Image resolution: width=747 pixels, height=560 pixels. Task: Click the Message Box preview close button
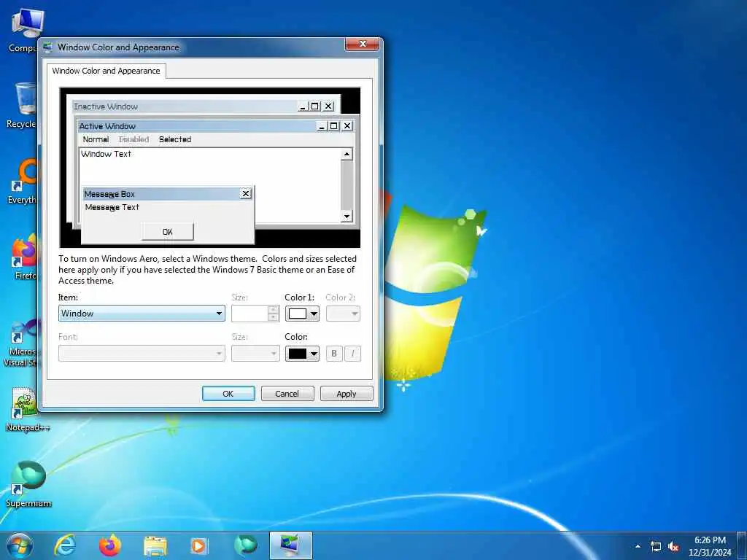pyautogui.click(x=245, y=193)
